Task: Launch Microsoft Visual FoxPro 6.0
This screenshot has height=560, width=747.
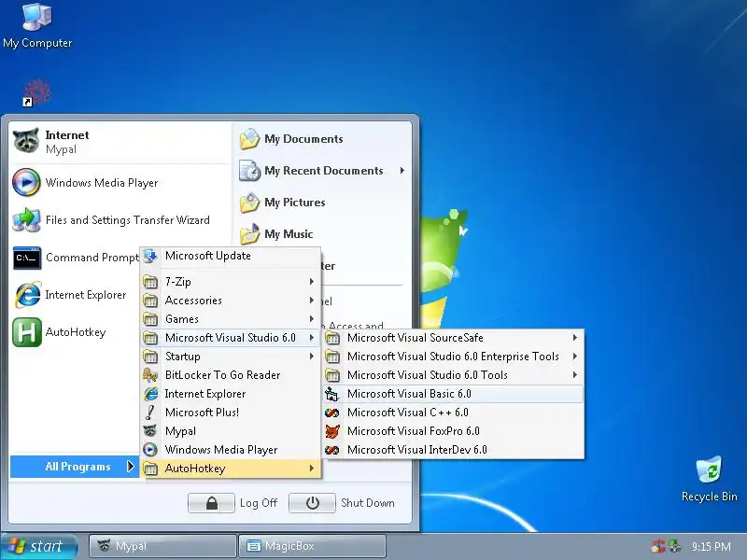Action: 453,431
